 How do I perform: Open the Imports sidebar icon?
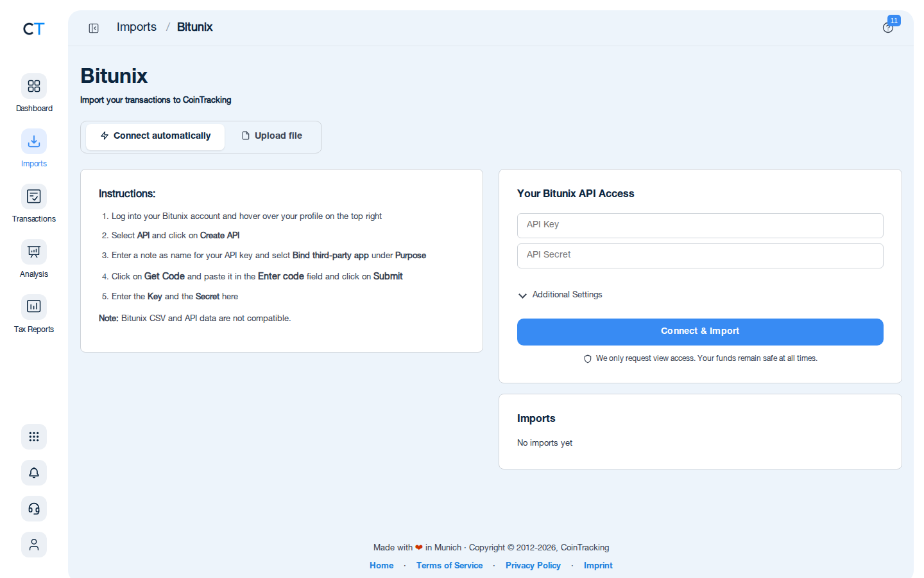point(34,141)
